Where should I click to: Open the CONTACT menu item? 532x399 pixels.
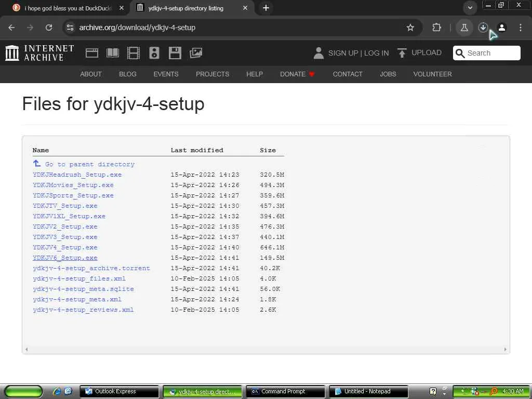[348, 74]
